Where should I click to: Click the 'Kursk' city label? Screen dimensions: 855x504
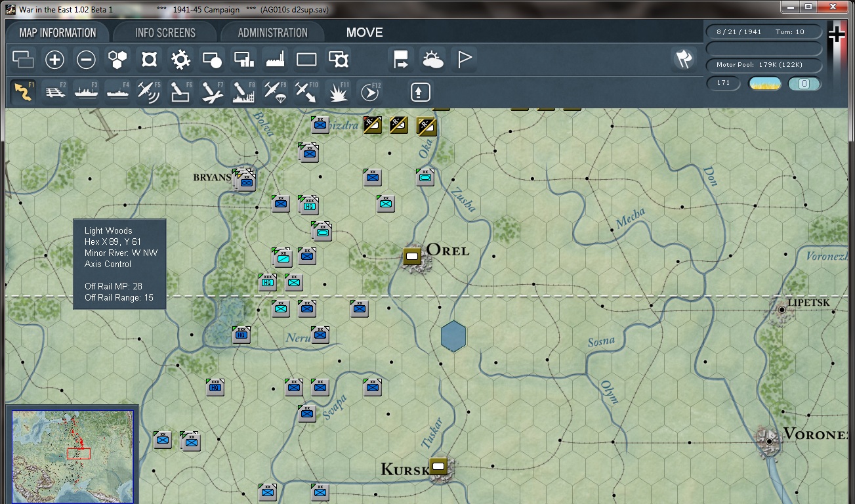pyautogui.click(x=404, y=469)
